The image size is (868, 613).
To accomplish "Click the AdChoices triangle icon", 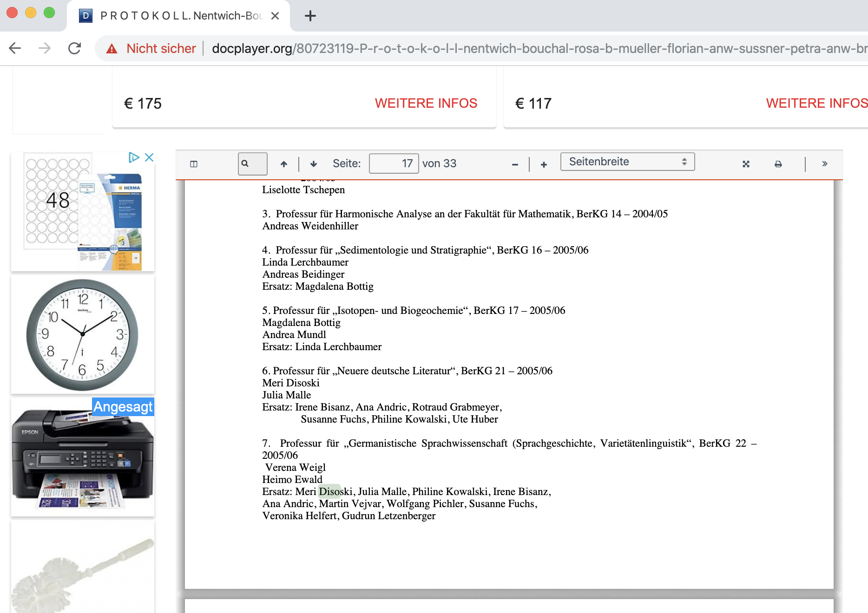I will point(134,157).
